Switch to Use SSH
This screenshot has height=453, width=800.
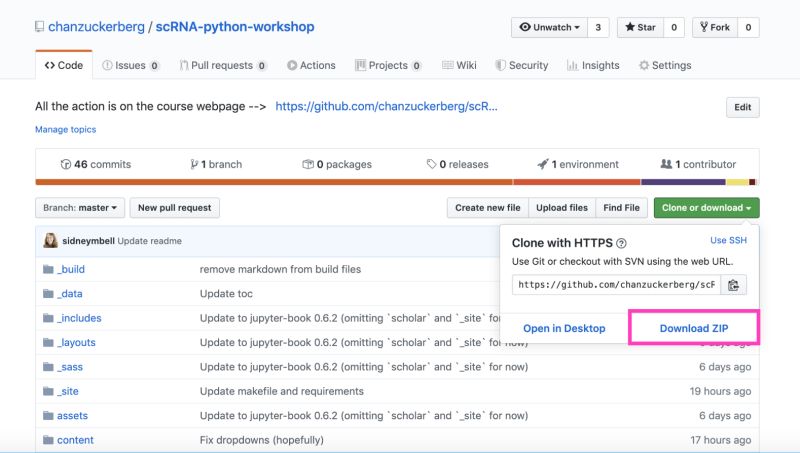tap(728, 240)
